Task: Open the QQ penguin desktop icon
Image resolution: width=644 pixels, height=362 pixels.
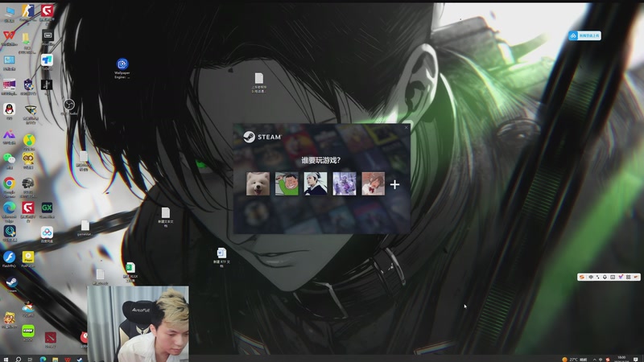Action: pyautogui.click(x=9, y=111)
